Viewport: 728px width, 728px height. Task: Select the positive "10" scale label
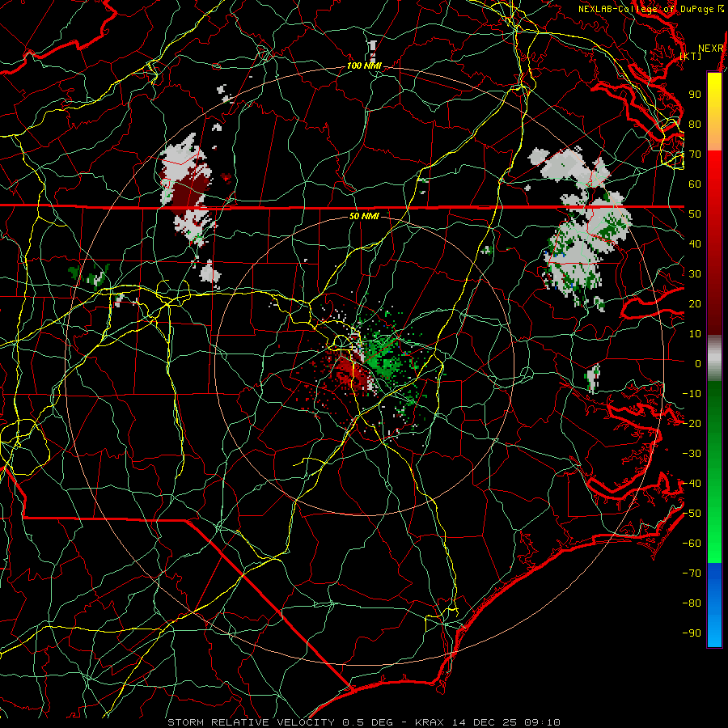695,334
